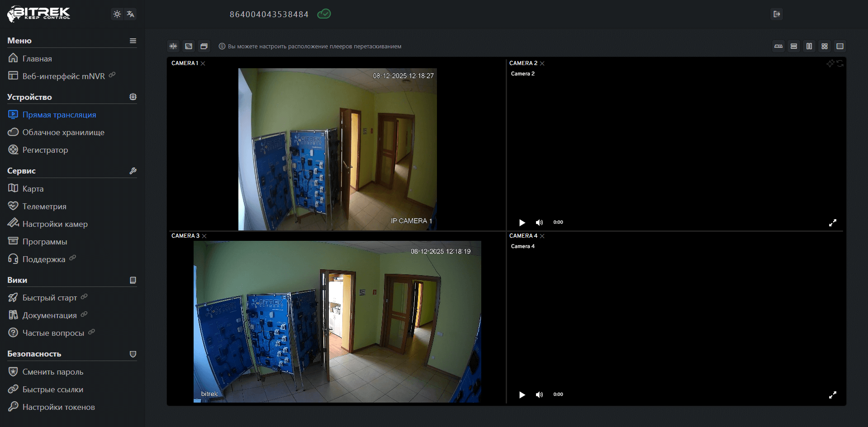Click the CAMERA 3 video feed
The image size is (868, 427).
[x=337, y=321]
